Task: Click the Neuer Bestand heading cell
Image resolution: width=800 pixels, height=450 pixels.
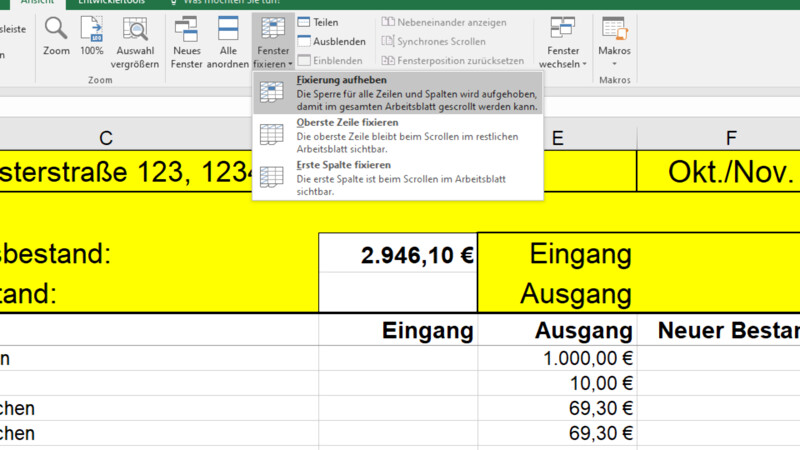Action: (x=719, y=330)
